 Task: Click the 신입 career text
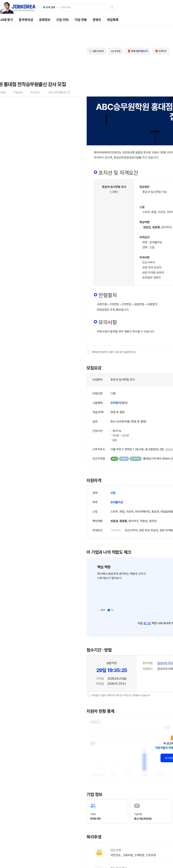(x=113, y=493)
